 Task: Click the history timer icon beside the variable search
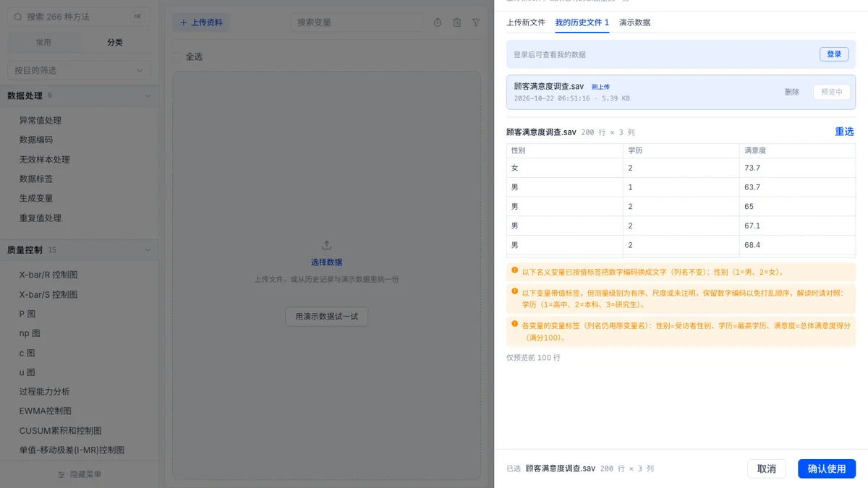438,22
